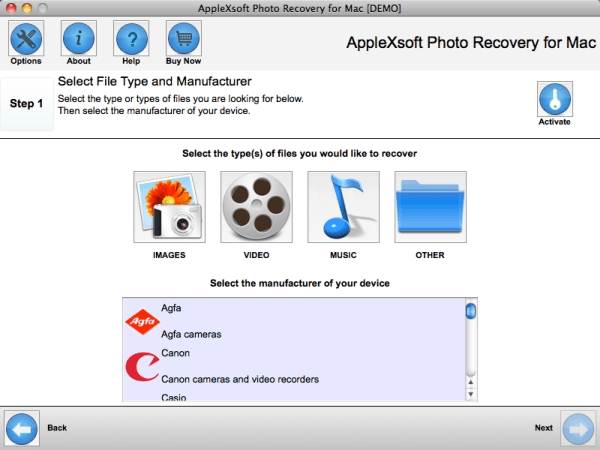Viewport: 600px width, 450px height.
Task: Select Canon cameras and video recorders text
Action: [x=240, y=379]
